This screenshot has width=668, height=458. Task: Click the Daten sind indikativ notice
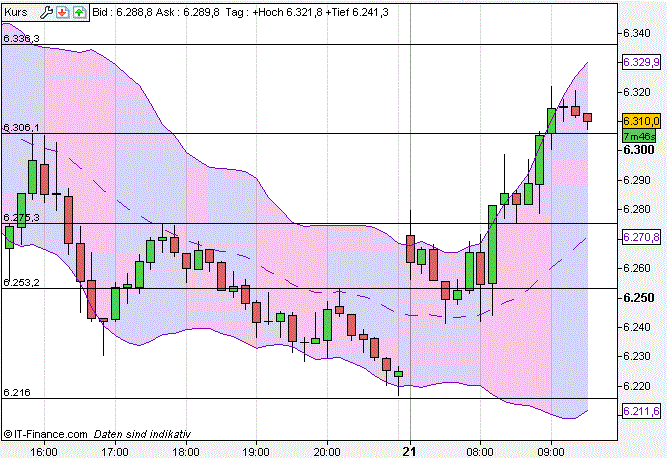(142, 434)
